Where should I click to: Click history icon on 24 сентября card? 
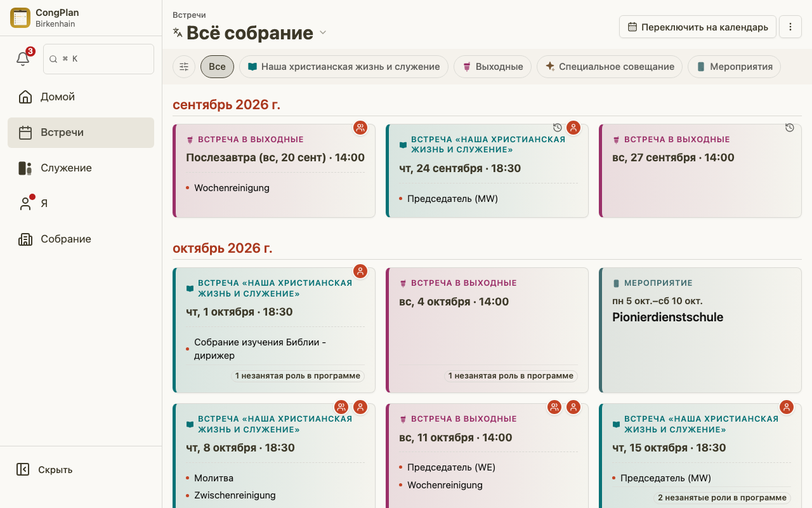[x=558, y=128]
